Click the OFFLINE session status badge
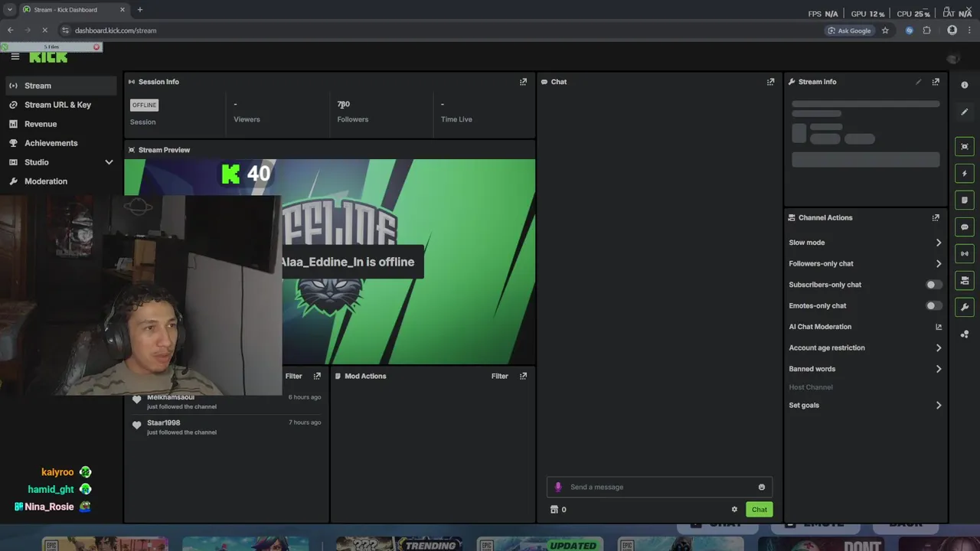 [144, 106]
